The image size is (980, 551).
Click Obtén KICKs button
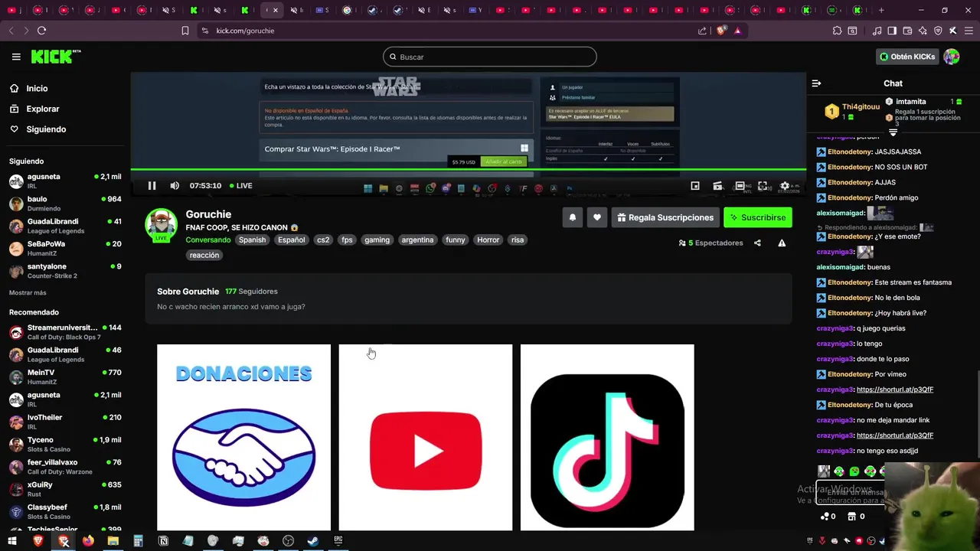click(x=907, y=57)
